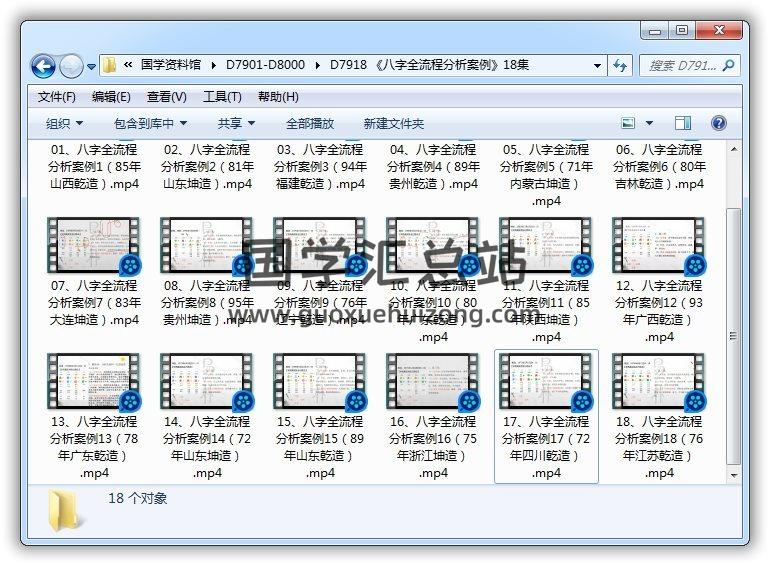
Task: Open the 文件(F) menu
Action: point(57,97)
